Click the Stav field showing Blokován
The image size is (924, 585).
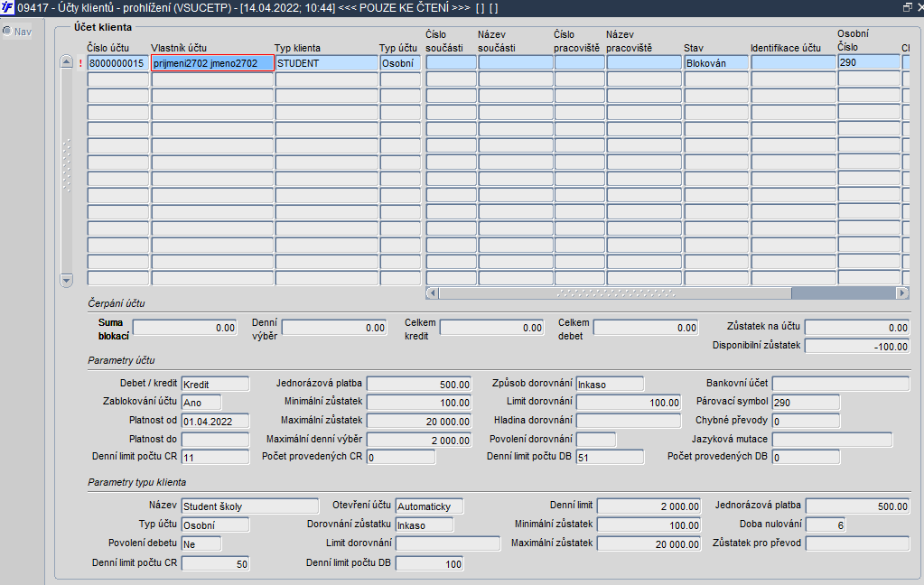click(716, 63)
